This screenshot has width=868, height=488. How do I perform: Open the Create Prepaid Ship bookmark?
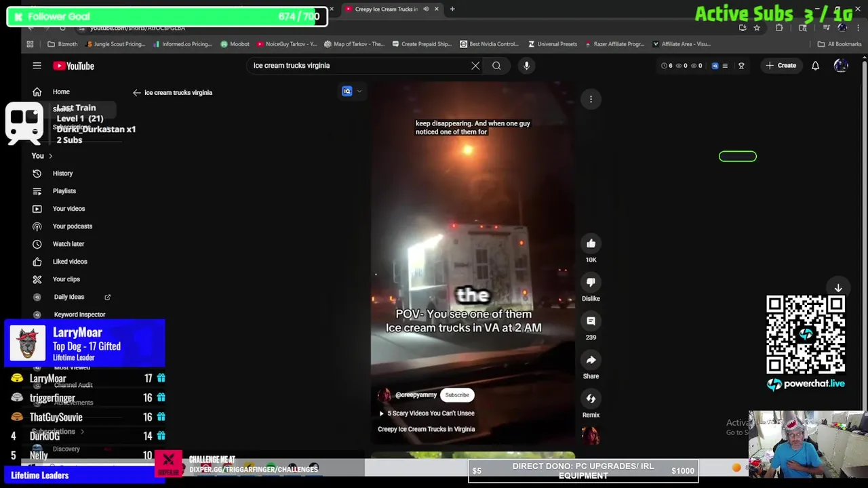pyautogui.click(x=421, y=44)
